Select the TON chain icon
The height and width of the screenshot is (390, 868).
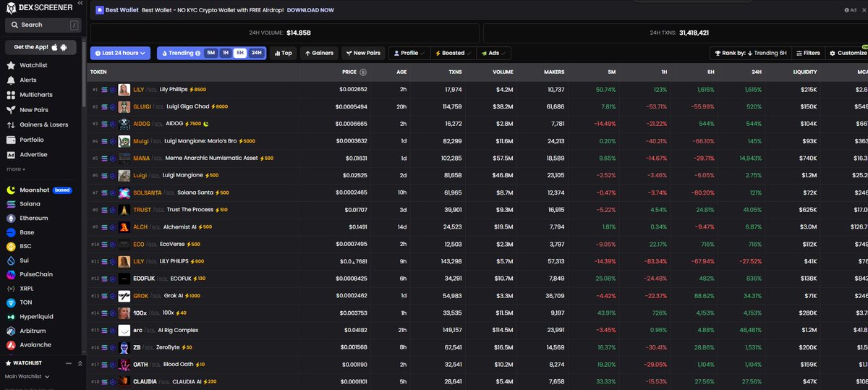tap(11, 302)
